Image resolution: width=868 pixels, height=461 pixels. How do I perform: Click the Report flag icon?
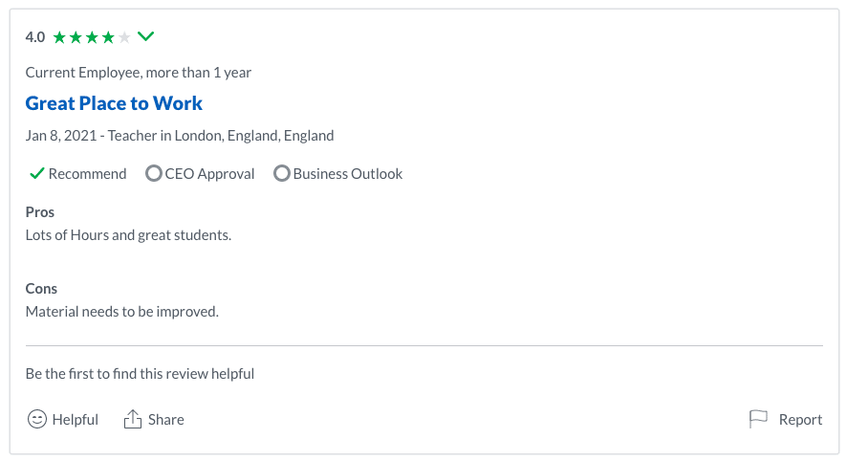(x=758, y=419)
